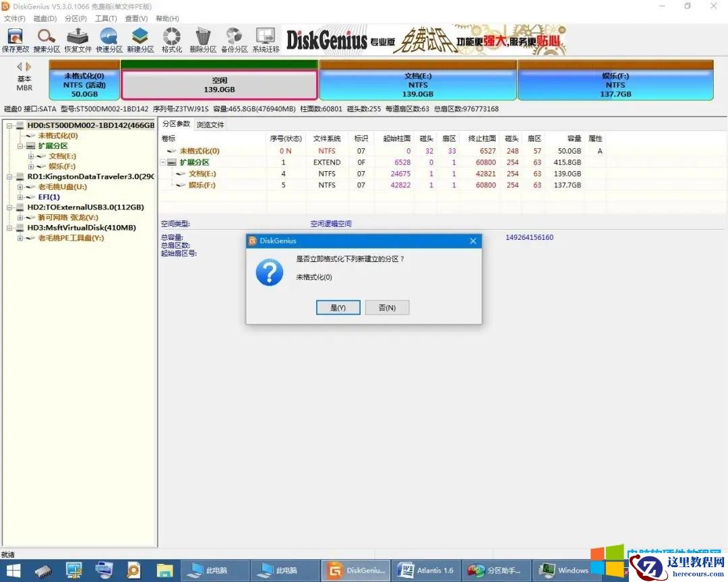Switch to Atlantis 1.6 taskbar window
Screen dimensions: 728x582
[x=426, y=571]
